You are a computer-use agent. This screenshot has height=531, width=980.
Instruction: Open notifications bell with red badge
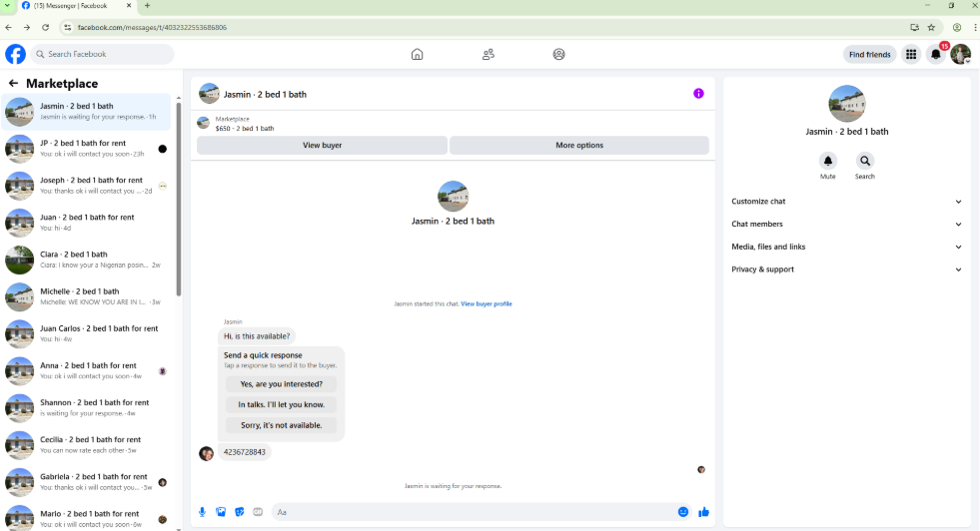pyautogui.click(x=936, y=54)
